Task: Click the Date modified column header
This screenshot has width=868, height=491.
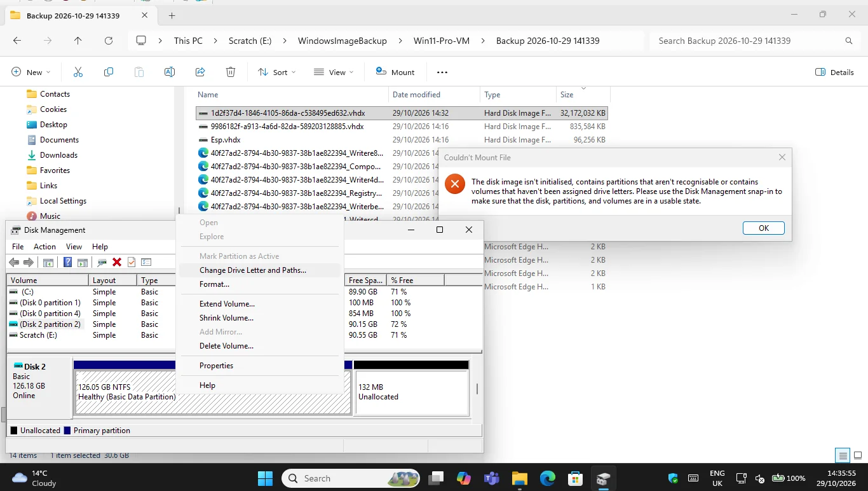Action: point(434,95)
